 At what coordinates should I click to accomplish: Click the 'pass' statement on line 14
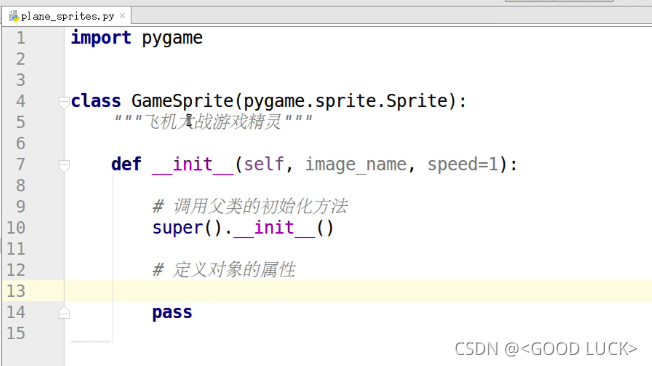point(172,313)
